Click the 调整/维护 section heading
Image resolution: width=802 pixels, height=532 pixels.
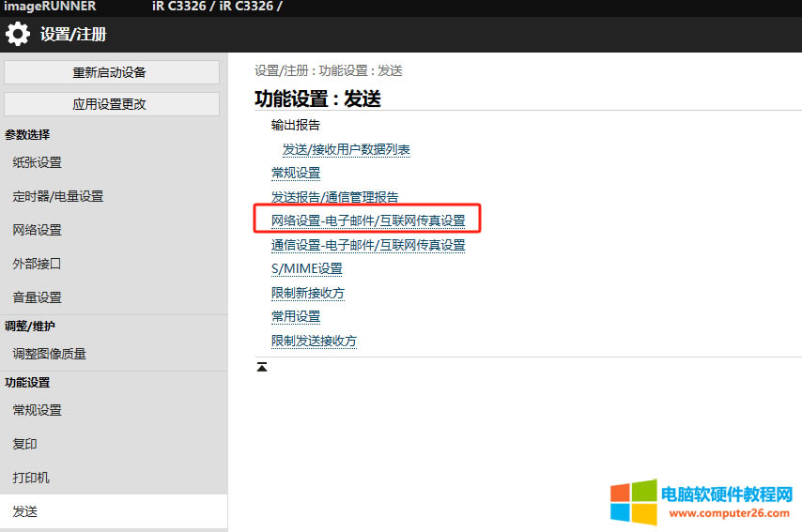30,326
